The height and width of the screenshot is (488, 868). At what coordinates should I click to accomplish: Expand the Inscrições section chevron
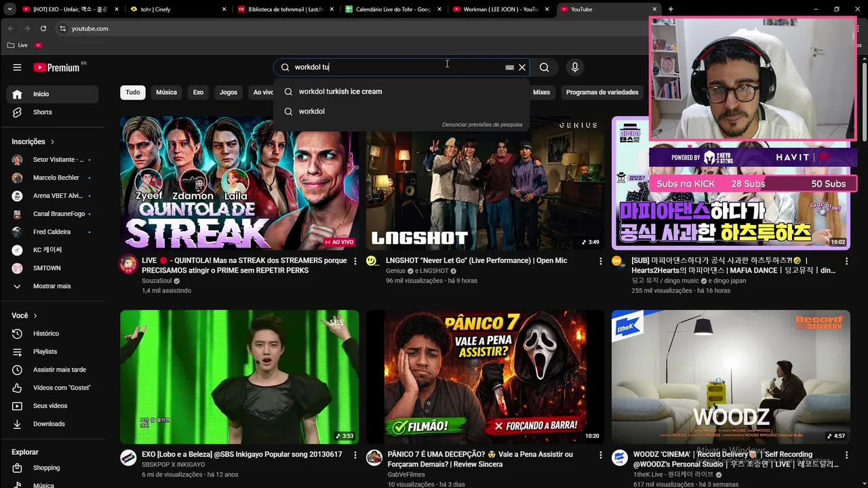coord(52,142)
